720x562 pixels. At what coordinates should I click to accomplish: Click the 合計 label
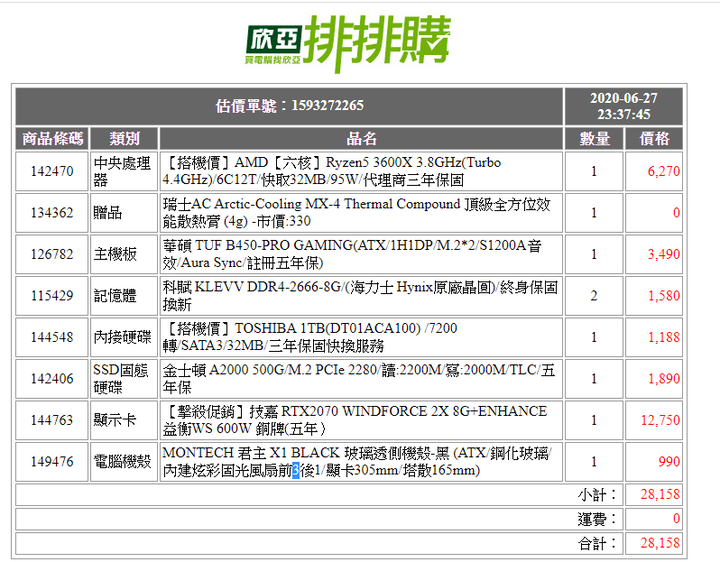tap(597, 544)
